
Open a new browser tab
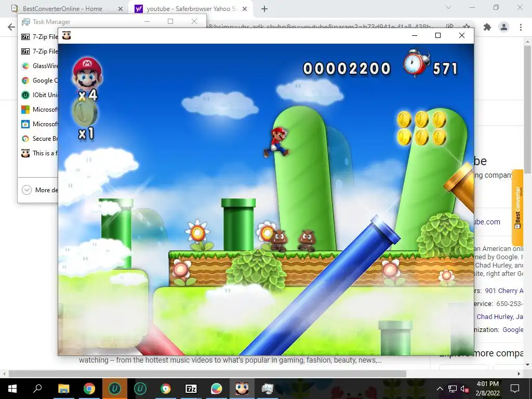tap(264, 9)
